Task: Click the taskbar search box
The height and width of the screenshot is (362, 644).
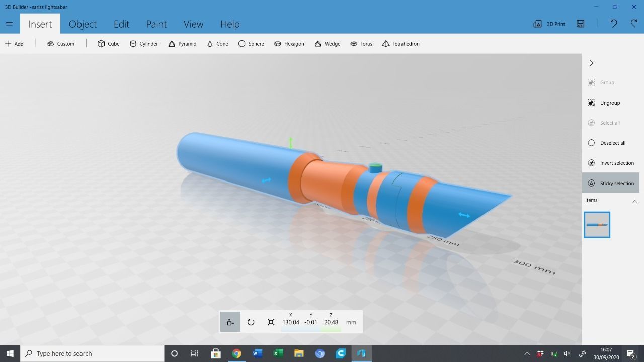Action: click(x=93, y=353)
